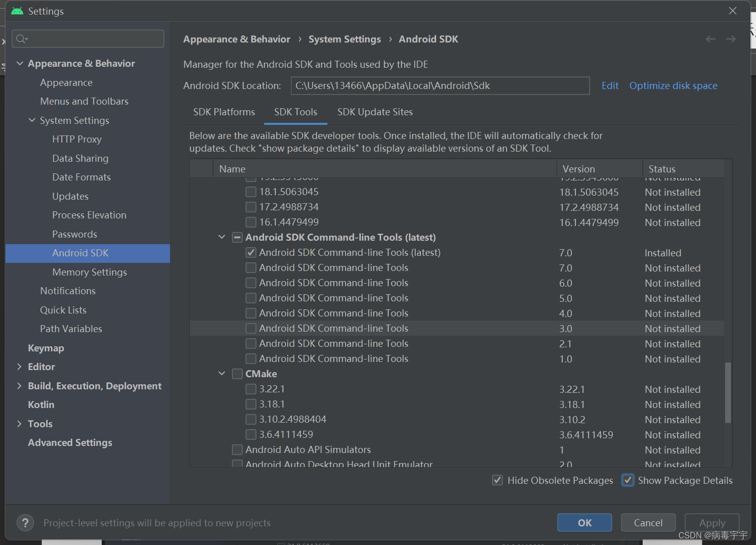Select Process Elevation settings

coord(89,215)
